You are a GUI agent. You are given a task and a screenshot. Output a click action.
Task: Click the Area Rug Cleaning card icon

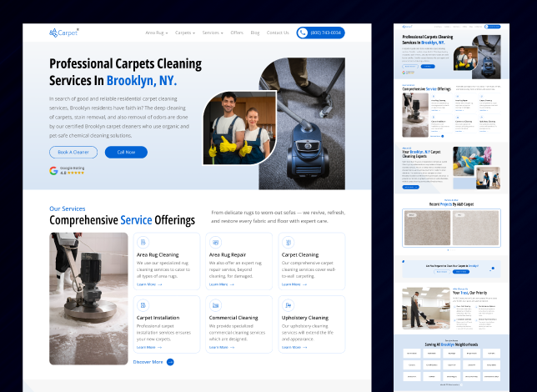tap(143, 243)
